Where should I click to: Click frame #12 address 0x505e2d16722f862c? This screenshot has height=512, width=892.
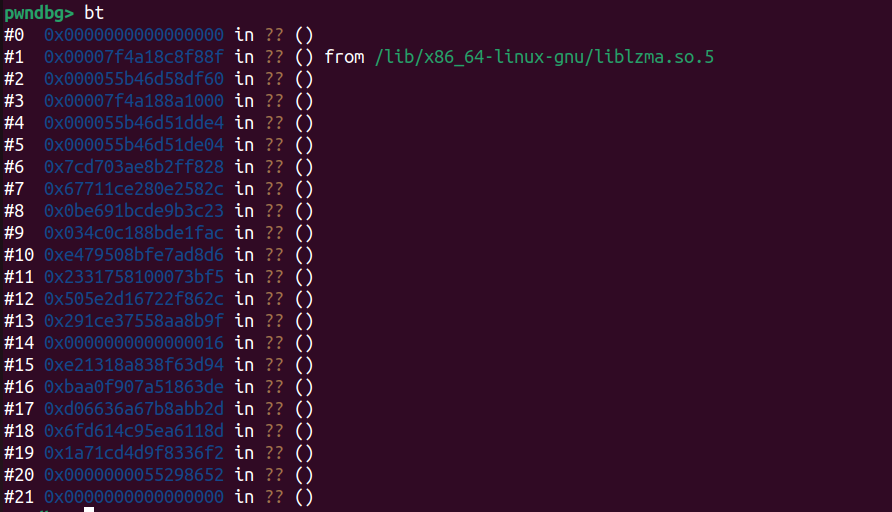click(134, 299)
